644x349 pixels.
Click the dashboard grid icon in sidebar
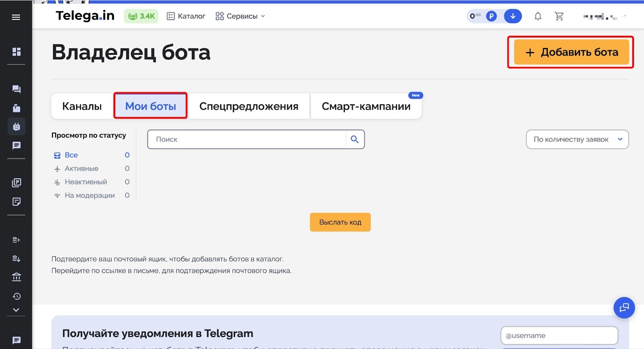pos(17,52)
